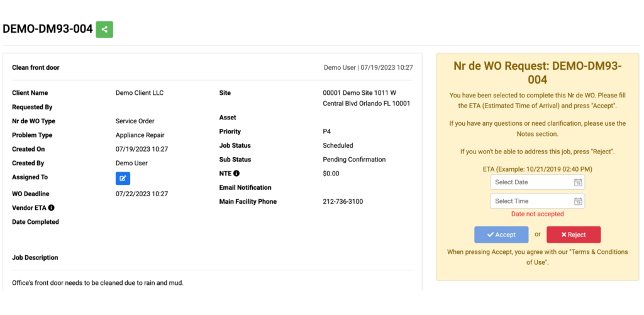Click the Asset label
The width and height of the screenshot is (644, 315).
228,118
